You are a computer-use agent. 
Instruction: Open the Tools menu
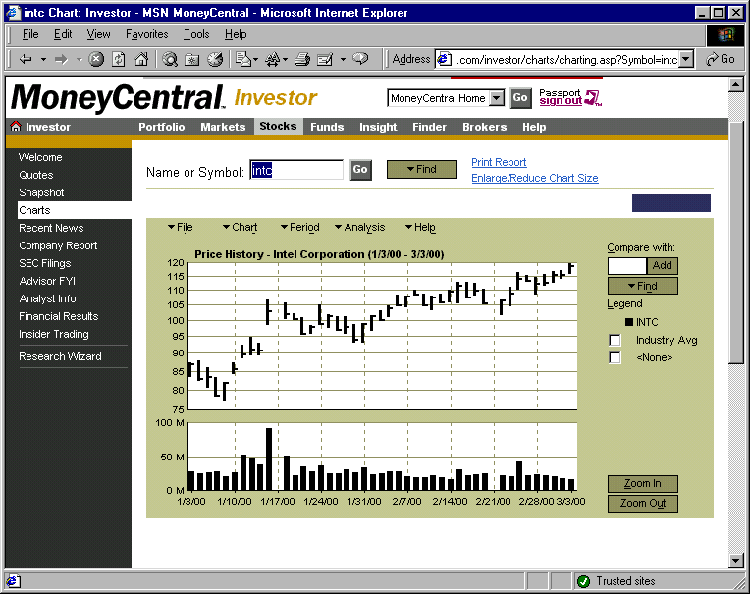(x=197, y=34)
